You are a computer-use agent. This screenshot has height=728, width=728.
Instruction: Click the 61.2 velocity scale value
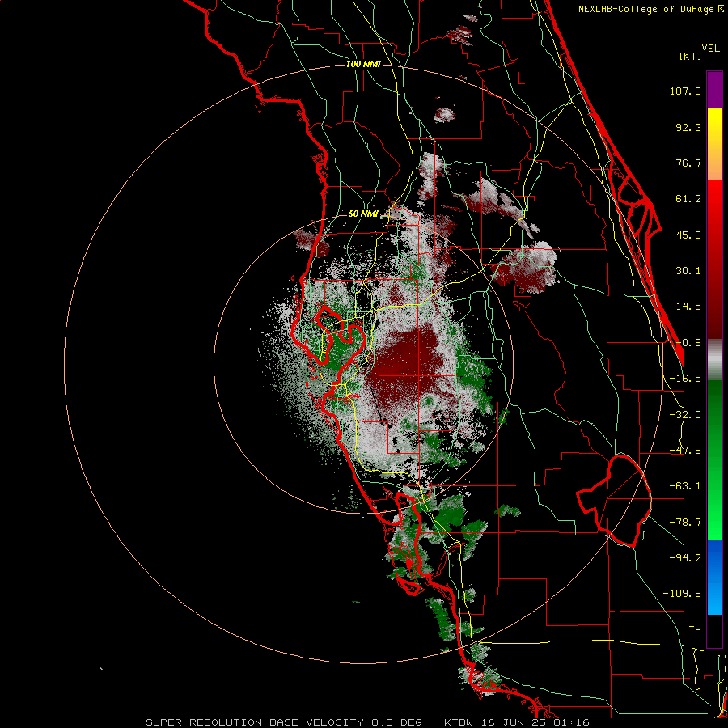(x=688, y=199)
